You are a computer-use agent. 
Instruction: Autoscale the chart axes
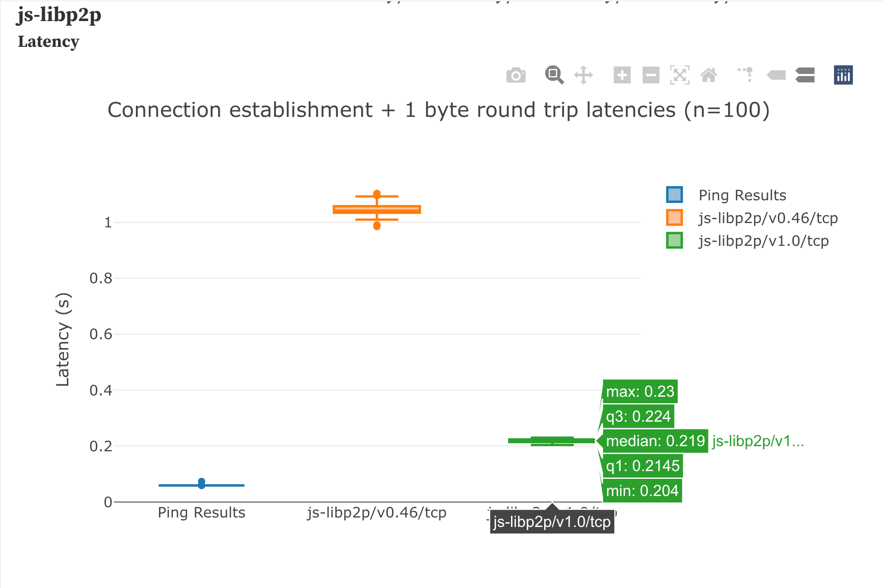pos(680,75)
